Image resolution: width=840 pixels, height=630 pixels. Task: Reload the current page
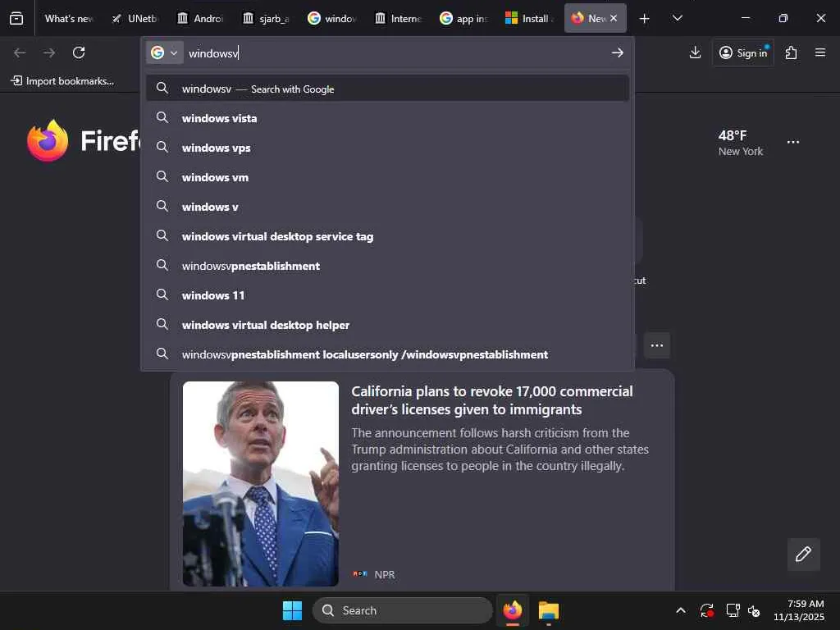[x=79, y=52]
